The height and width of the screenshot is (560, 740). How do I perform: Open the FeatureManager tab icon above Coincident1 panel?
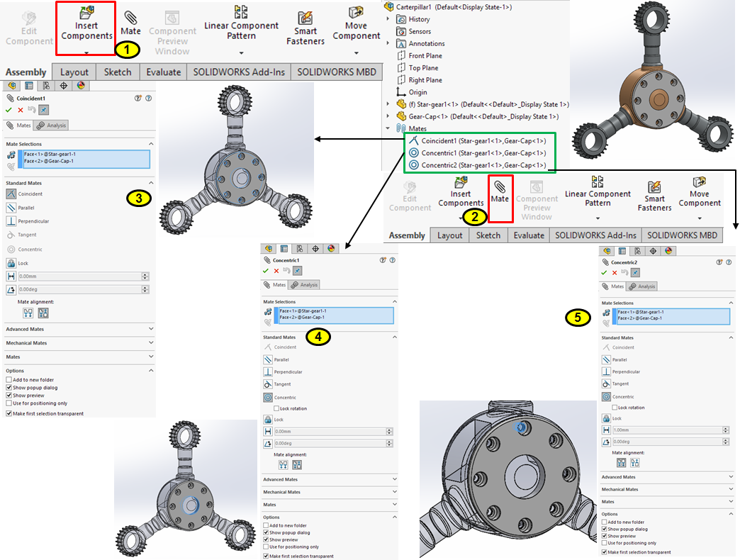(12, 85)
